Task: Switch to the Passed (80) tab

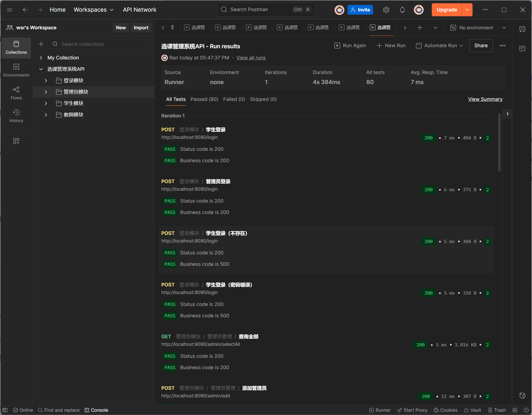Action: pos(204,99)
